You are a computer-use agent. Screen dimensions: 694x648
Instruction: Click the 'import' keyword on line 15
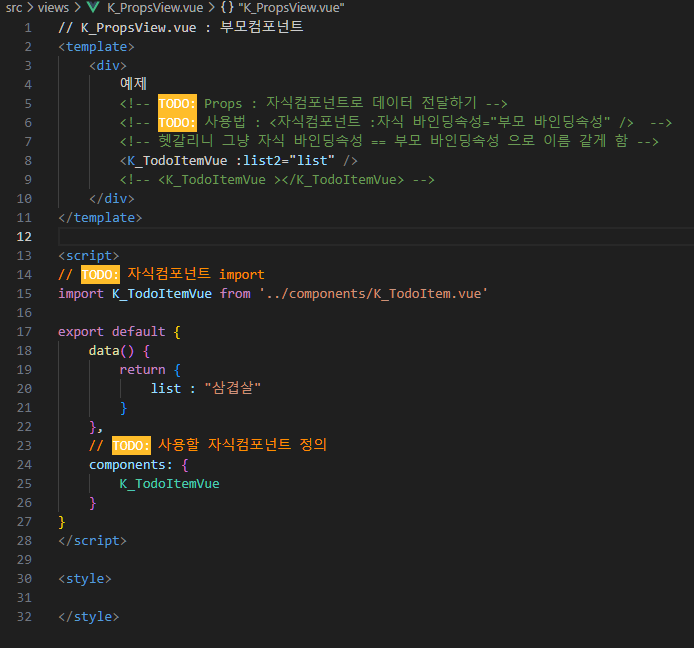tap(81, 293)
